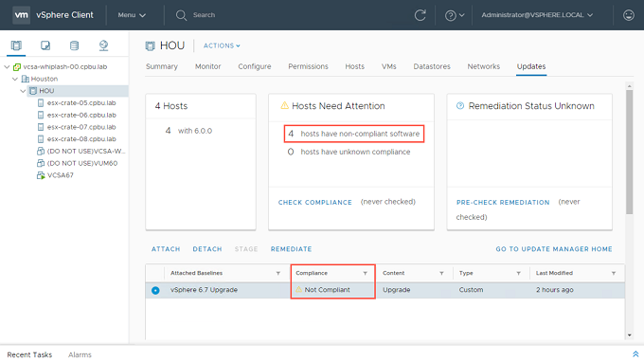The height and width of the screenshot is (362, 644).
Task: Collapse the vcsa-whiplash-00.cpbu.lab tree node
Action: [x=7, y=66]
